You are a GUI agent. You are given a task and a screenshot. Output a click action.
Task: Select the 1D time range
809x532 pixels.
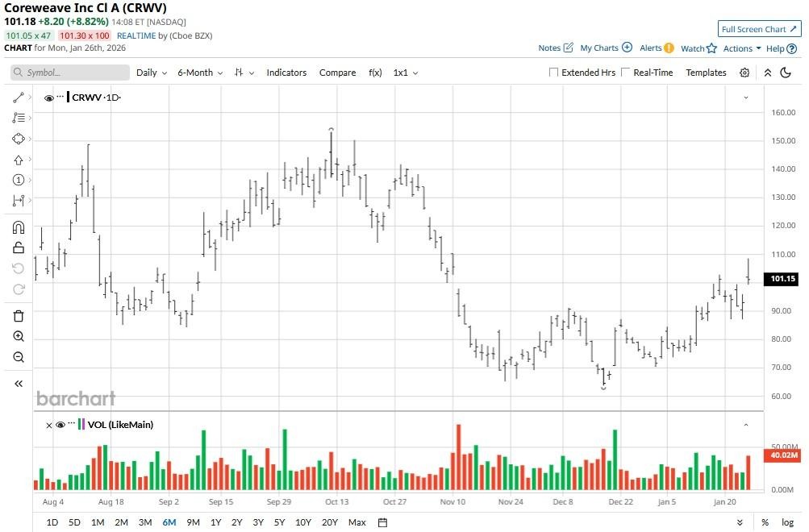[x=52, y=522]
